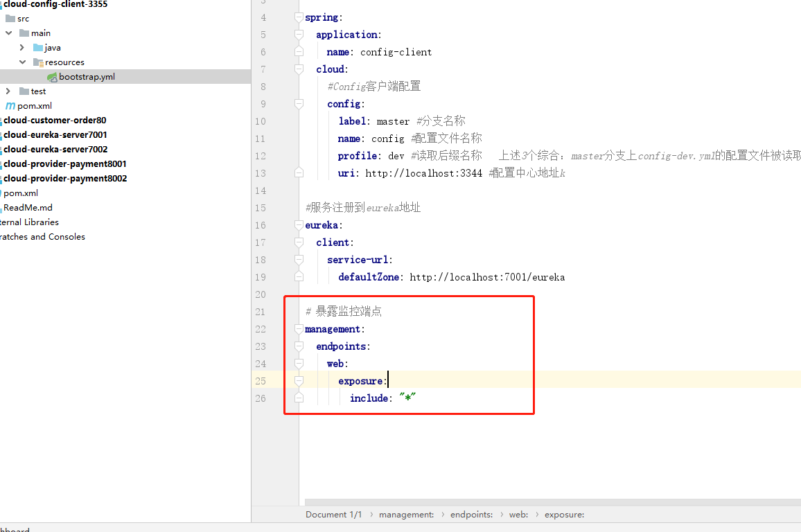Screen dimensions: 801x532
Task: Click the uri http://localhost:3344 value
Action: [423, 174]
